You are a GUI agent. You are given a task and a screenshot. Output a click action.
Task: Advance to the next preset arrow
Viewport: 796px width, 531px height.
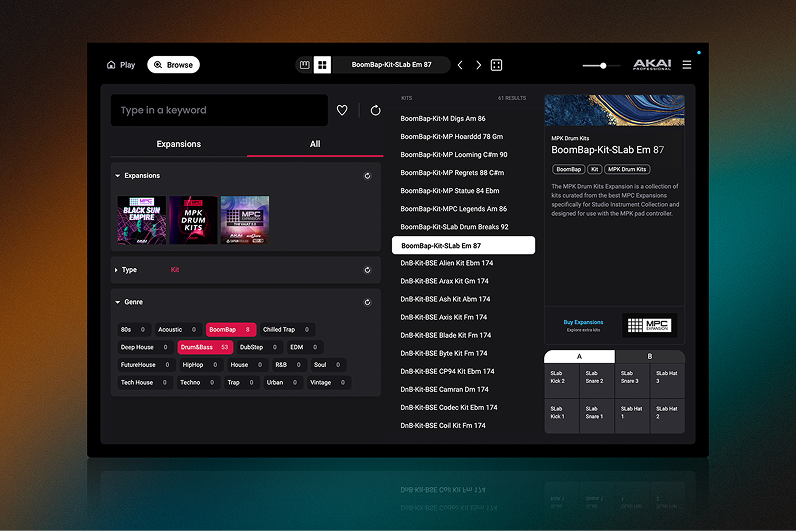[x=478, y=65]
